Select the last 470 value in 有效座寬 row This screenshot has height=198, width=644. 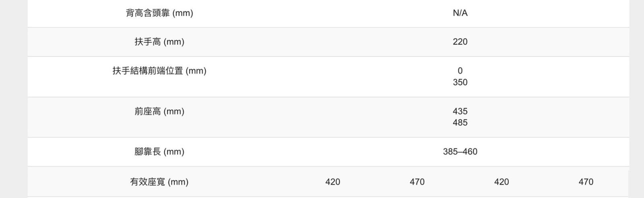(586, 182)
